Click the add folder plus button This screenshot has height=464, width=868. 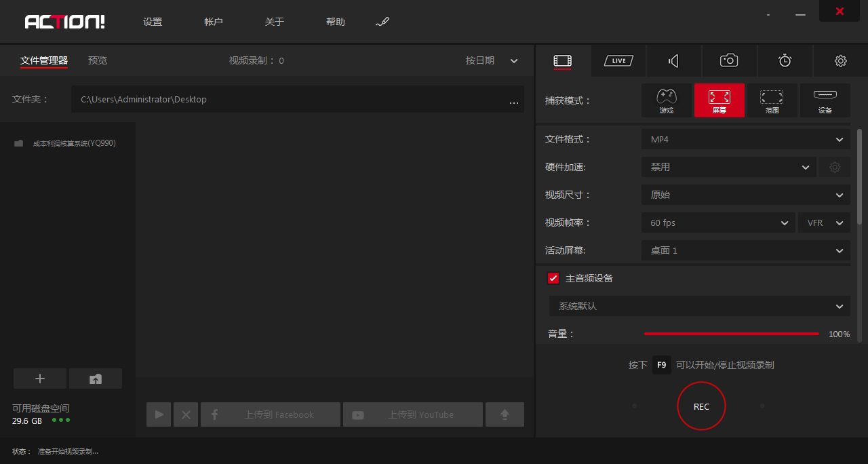(x=40, y=379)
